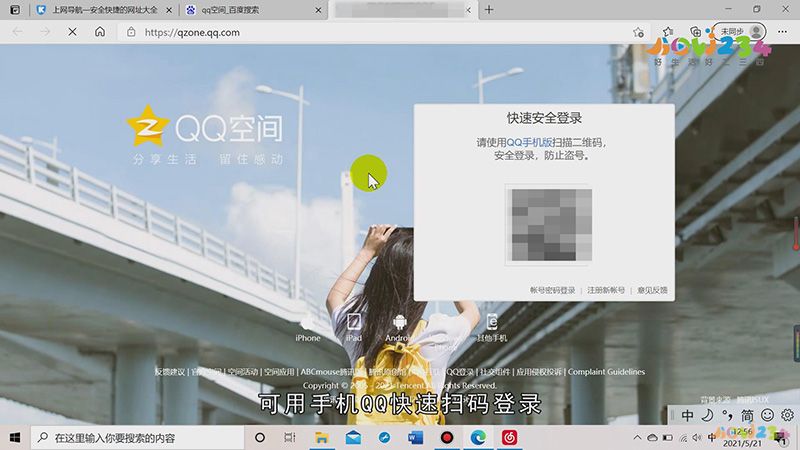This screenshot has height=450, width=800.
Task: Switch IME Chinese/English mode 中
Action: click(x=687, y=415)
